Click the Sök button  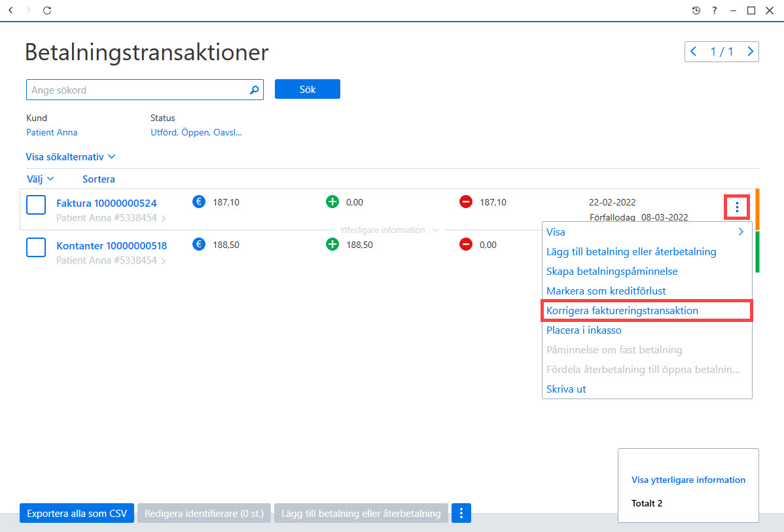(x=308, y=89)
